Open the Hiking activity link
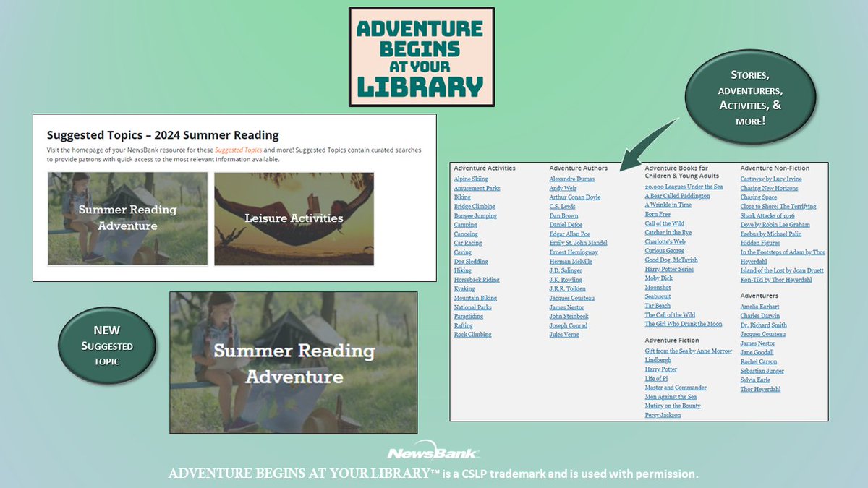 tap(461, 270)
